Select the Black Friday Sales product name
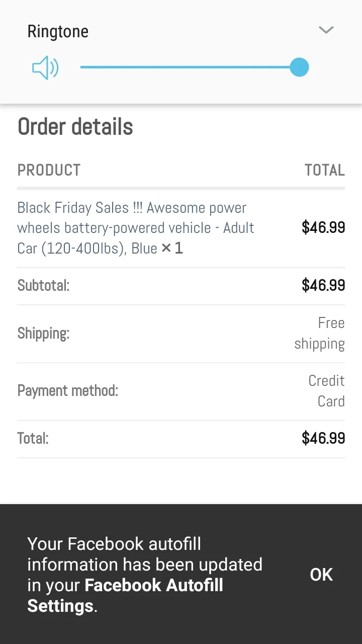 pos(135,228)
